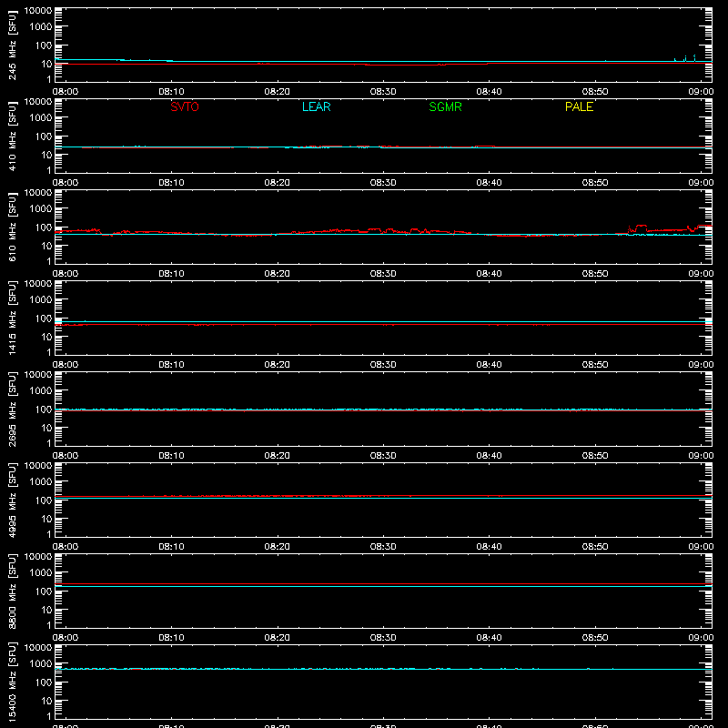Screen dimensions: 728x728
Task: Select the 4995 MHz [SFU] axis title
Action: [x=12, y=500]
